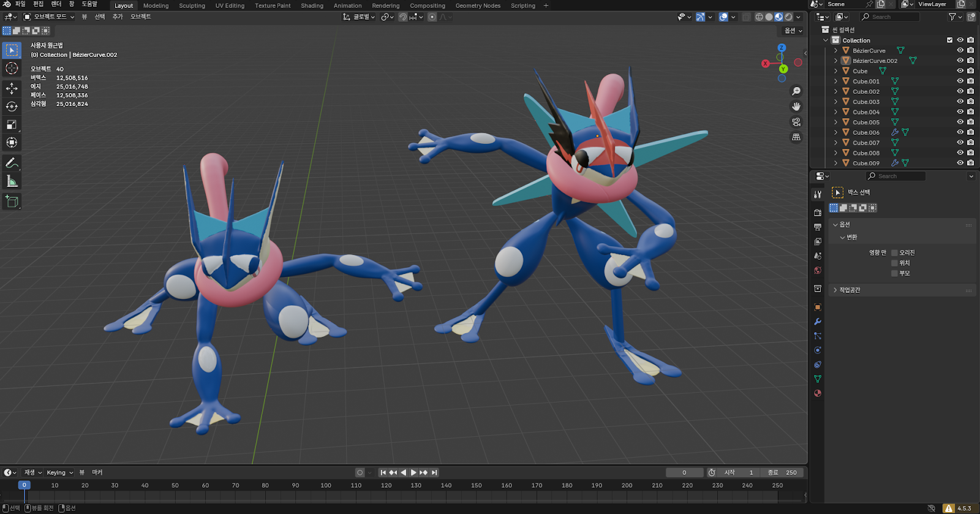
Task: Open the Physics properties tab
Action: pos(818,350)
